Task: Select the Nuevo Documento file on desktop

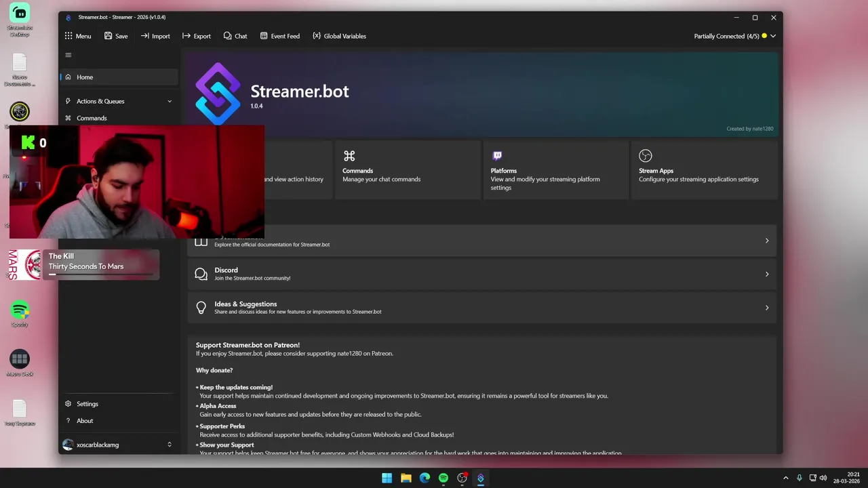Action: tap(20, 70)
